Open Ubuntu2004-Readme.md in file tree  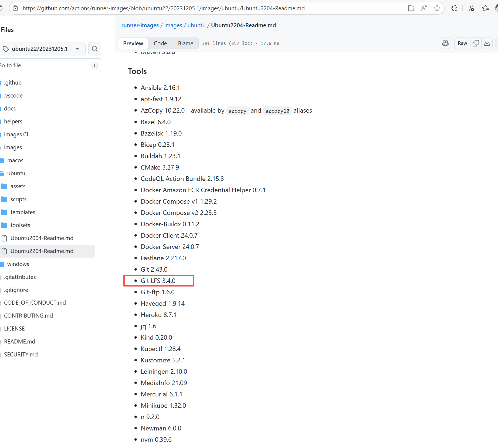pyautogui.click(x=42, y=238)
